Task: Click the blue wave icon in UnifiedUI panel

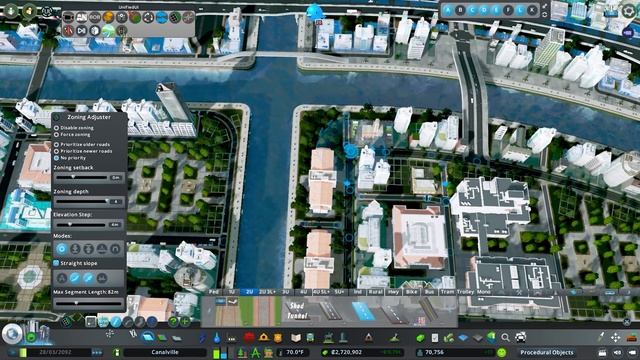Action: pos(162,17)
